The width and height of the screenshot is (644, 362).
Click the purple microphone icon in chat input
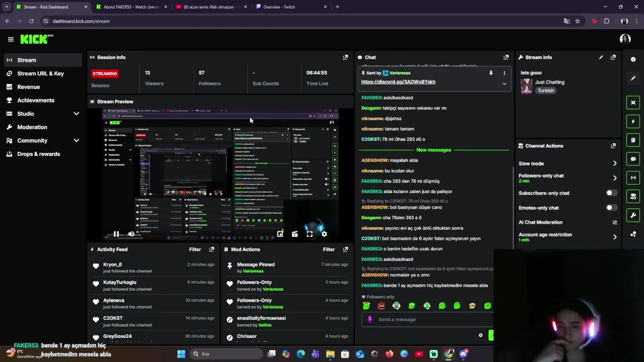coord(370,319)
